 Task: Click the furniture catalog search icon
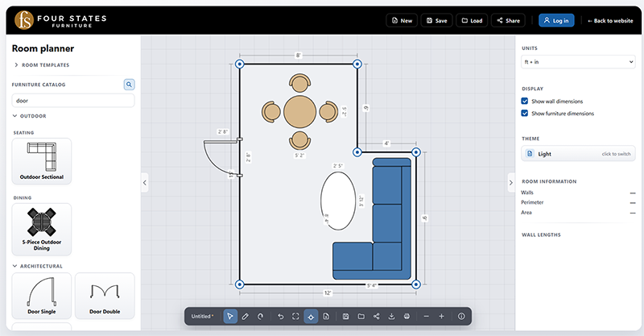(129, 85)
